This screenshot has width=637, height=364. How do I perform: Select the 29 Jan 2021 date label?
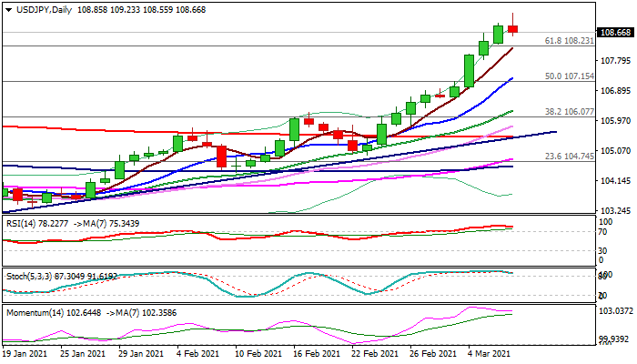click(x=142, y=353)
